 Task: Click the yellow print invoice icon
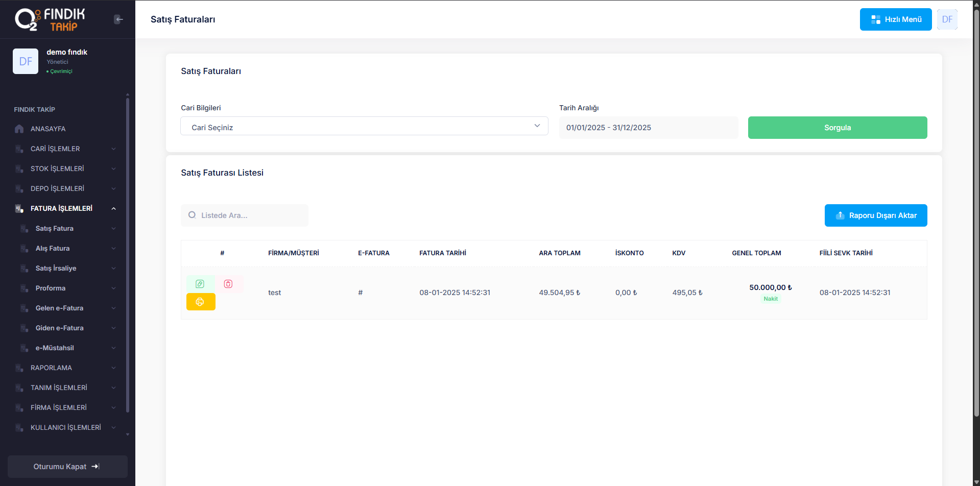pyautogui.click(x=200, y=302)
